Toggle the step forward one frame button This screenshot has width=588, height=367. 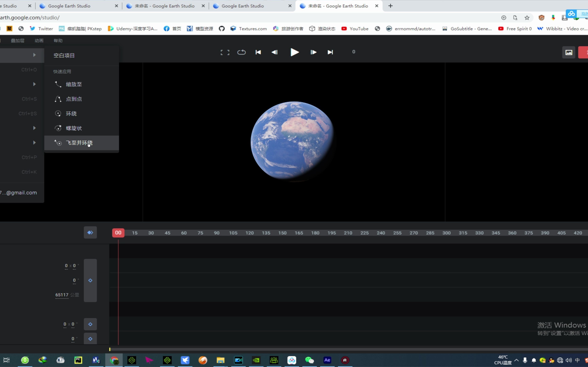[x=313, y=52]
